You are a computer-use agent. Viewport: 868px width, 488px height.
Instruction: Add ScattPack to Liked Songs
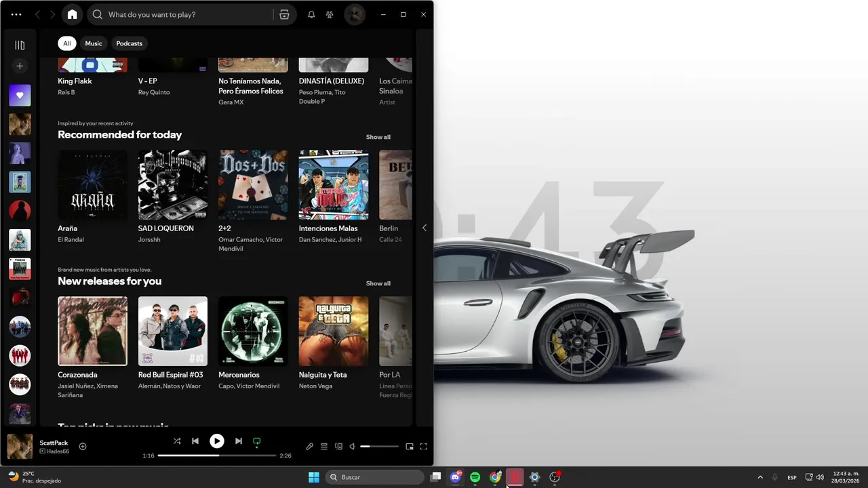83,446
